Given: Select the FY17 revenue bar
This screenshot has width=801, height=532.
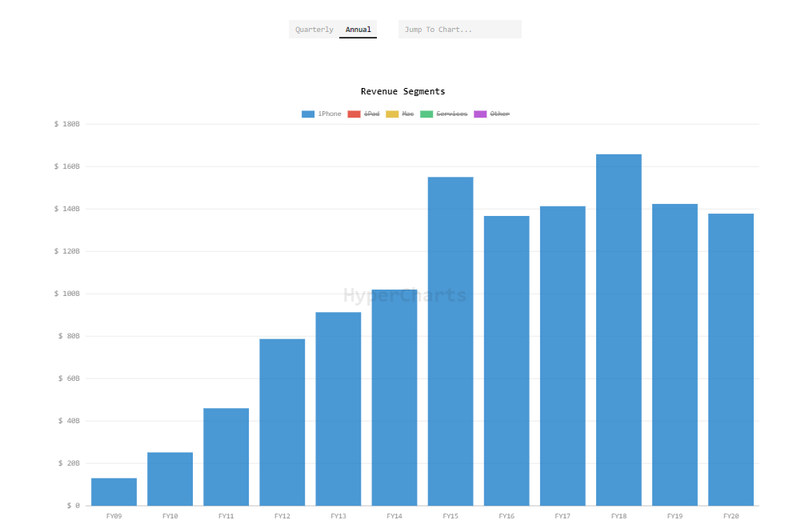Looking at the screenshot, I should (x=563, y=356).
